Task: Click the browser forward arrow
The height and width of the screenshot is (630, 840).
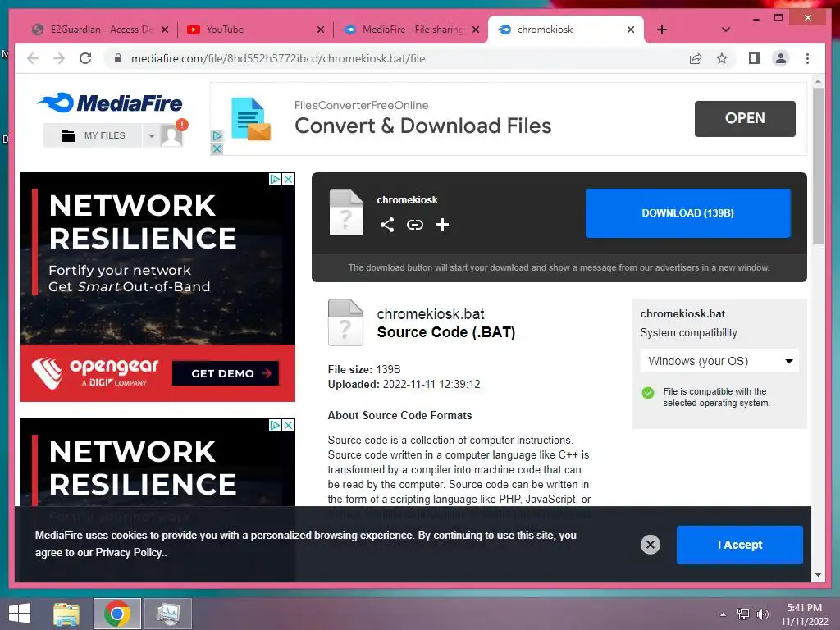Action: pyautogui.click(x=59, y=58)
